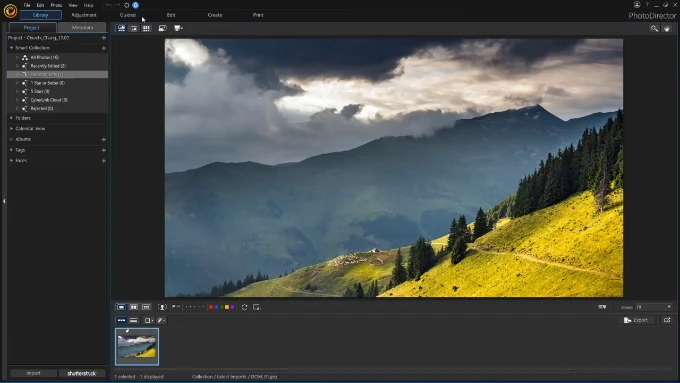Collapse the left panel arrow
The height and width of the screenshot is (383, 680).
[4, 201]
